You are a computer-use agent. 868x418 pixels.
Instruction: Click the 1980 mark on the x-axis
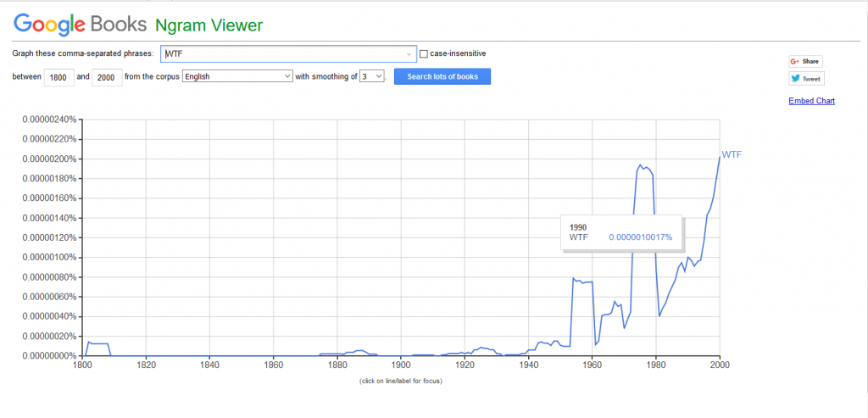click(x=655, y=365)
